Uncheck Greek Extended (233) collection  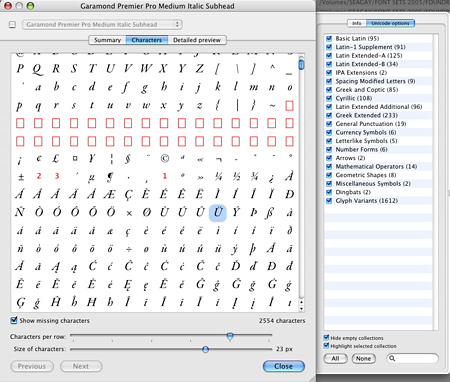tap(329, 115)
